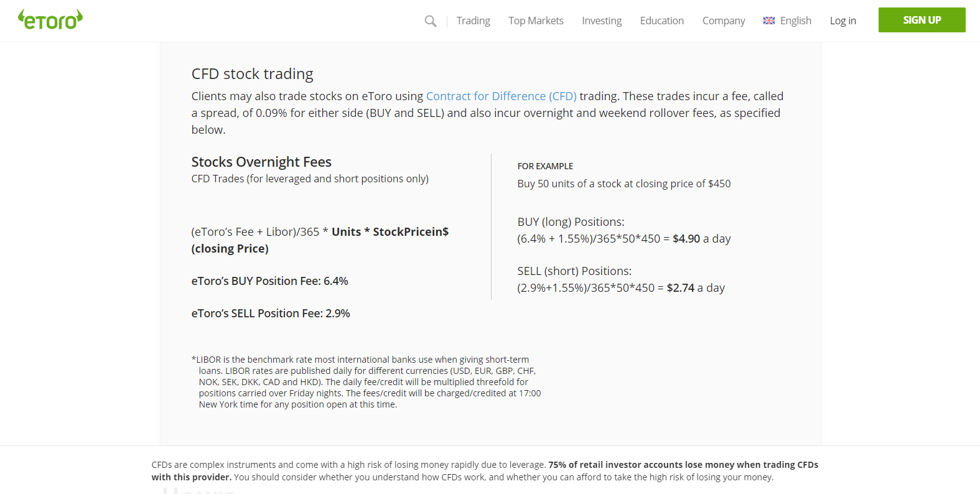
Task: Click the bold $4.90 daily fee value
Action: (686, 239)
